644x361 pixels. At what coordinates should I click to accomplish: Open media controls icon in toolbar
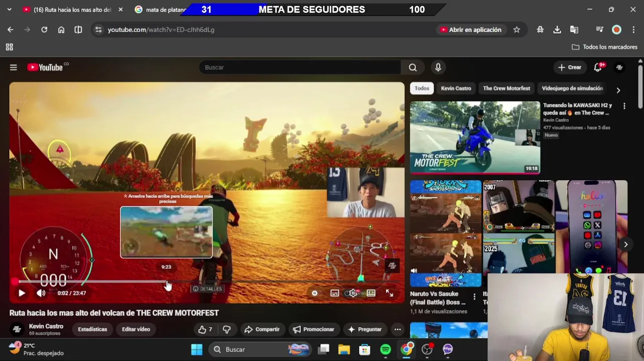click(599, 30)
